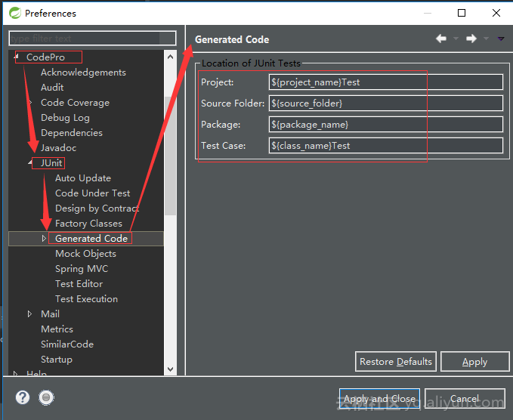Viewport: 513px width, 420px height.
Task: Select the Mail tree item
Action: 50,314
